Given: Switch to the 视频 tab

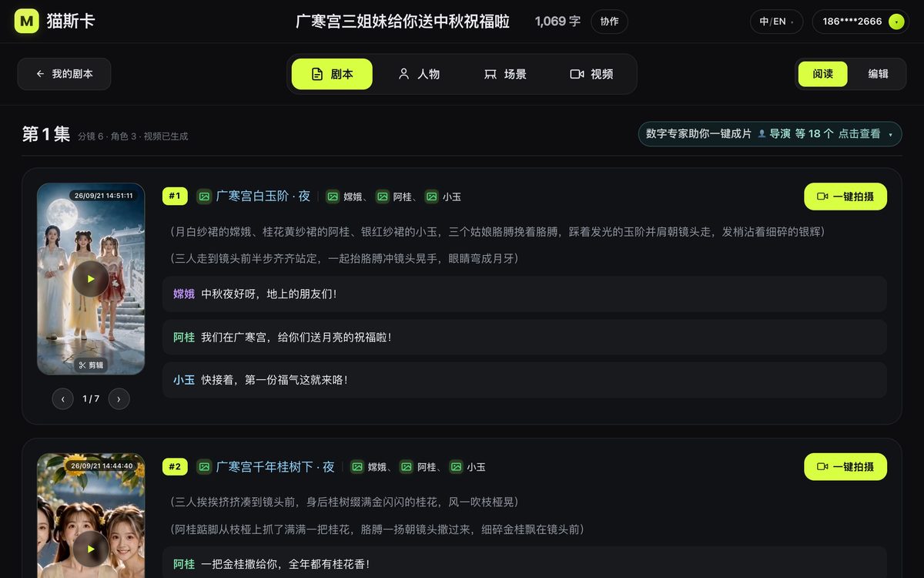Looking at the screenshot, I should point(591,74).
